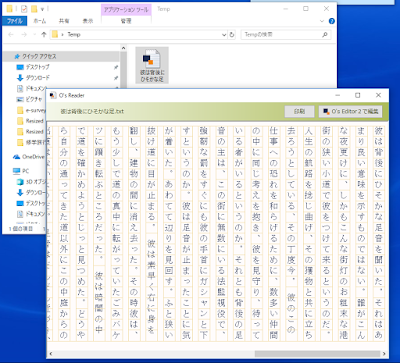Open Explorer help via the question mark icon
Image resolution: width=400 pixels, height=363 pixels.
pyautogui.click(x=332, y=21)
